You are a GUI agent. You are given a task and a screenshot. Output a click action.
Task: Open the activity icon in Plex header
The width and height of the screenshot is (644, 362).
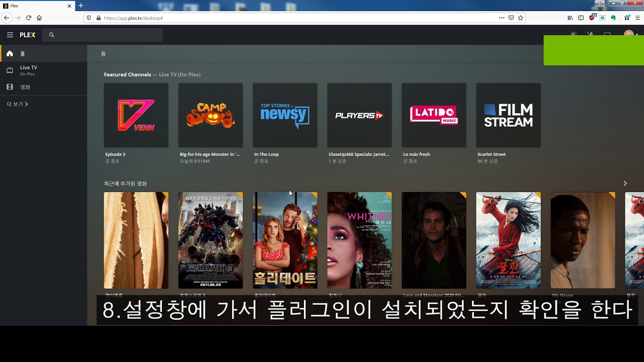[x=574, y=35]
